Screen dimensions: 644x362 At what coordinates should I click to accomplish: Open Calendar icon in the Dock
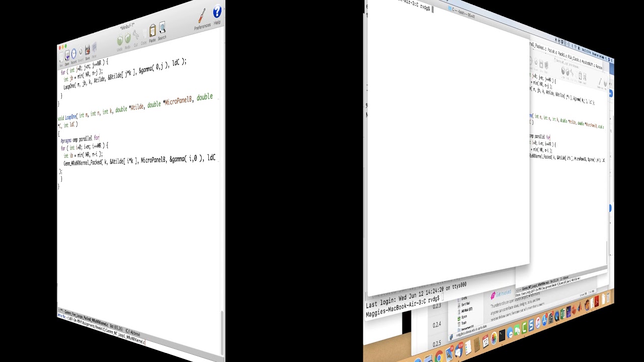(x=486, y=341)
